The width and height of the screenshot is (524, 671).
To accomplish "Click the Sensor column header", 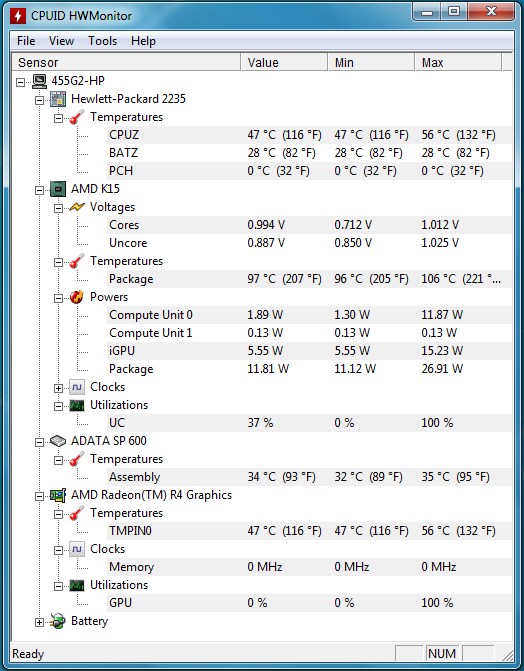I will pyautogui.click(x=126, y=62).
